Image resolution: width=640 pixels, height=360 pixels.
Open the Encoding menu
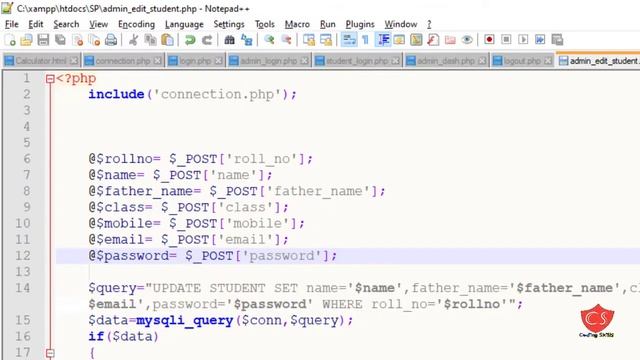(x=136, y=24)
